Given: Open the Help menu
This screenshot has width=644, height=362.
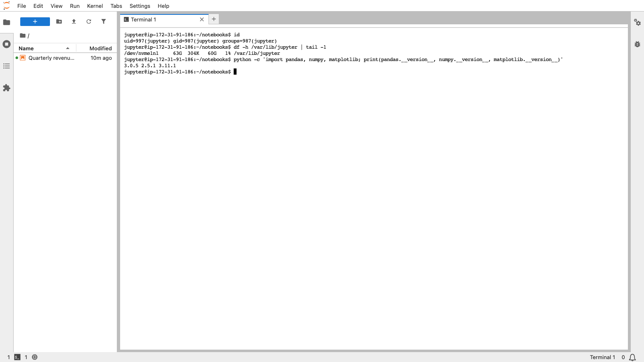Looking at the screenshot, I should click(x=163, y=6).
